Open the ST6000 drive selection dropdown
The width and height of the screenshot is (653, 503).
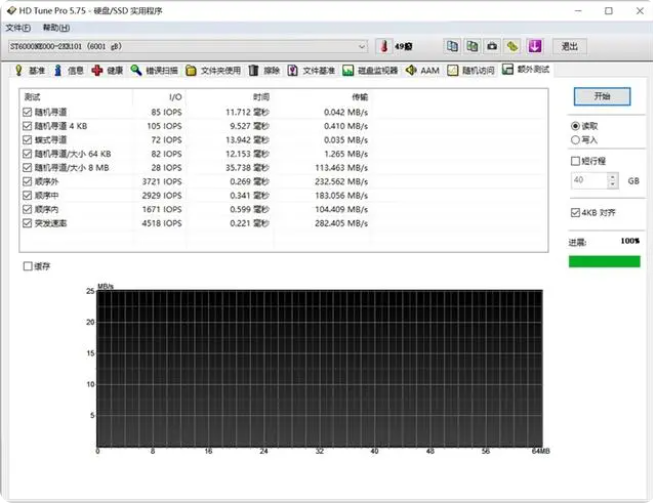362,46
